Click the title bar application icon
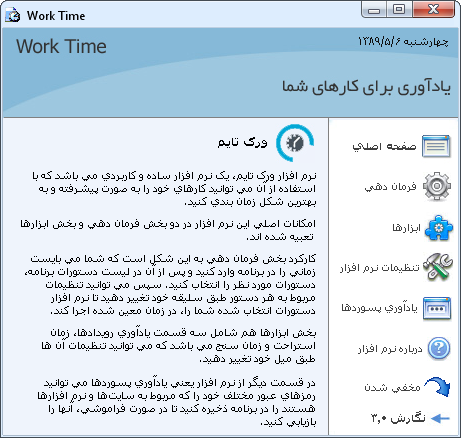Image resolution: width=461 pixels, height=438 pixels. point(13,15)
